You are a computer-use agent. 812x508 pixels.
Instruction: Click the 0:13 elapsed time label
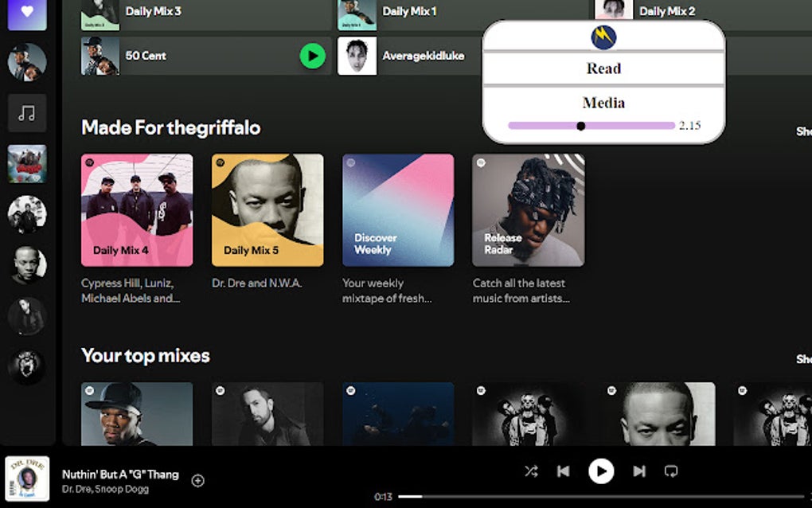click(x=383, y=497)
